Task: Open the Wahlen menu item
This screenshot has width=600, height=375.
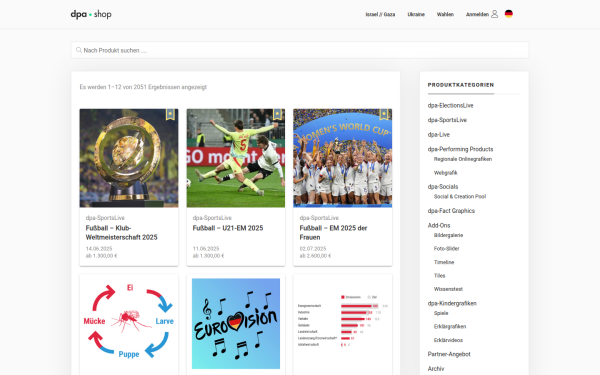Action: point(445,15)
